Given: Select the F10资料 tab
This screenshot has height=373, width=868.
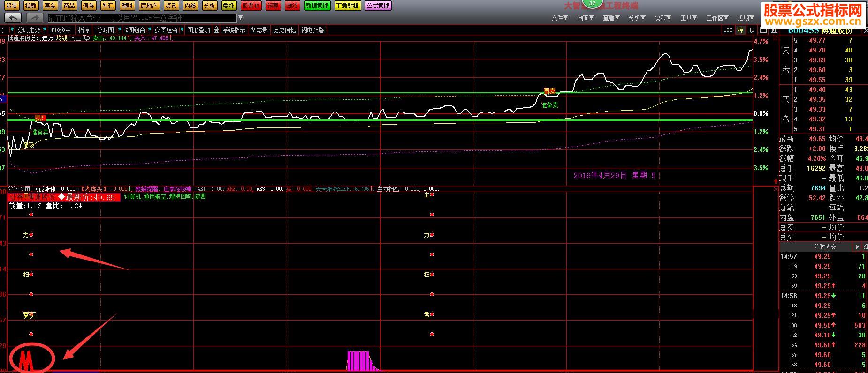Looking at the screenshot, I should [x=61, y=30].
